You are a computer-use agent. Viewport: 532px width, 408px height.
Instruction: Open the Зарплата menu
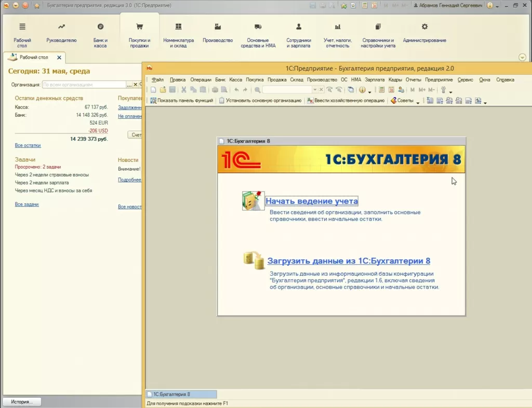point(375,79)
